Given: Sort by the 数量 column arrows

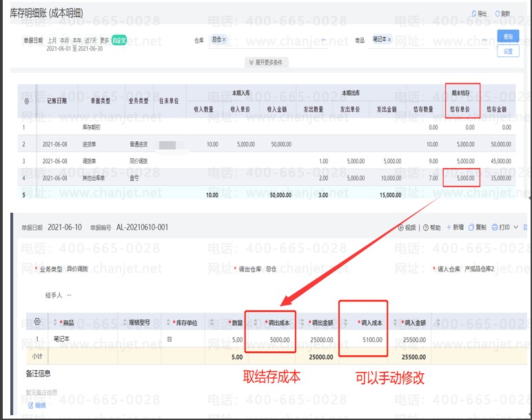Looking at the screenshot, I should coord(212,322).
